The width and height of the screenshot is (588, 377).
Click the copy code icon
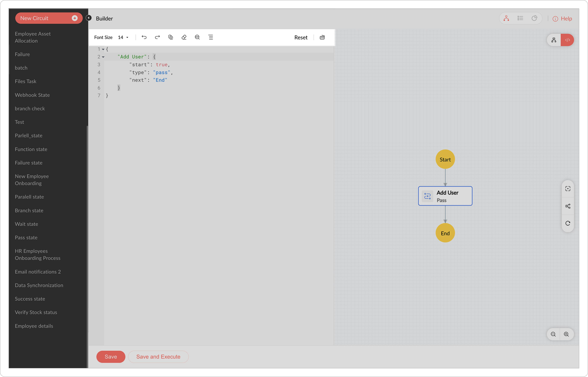pos(171,37)
